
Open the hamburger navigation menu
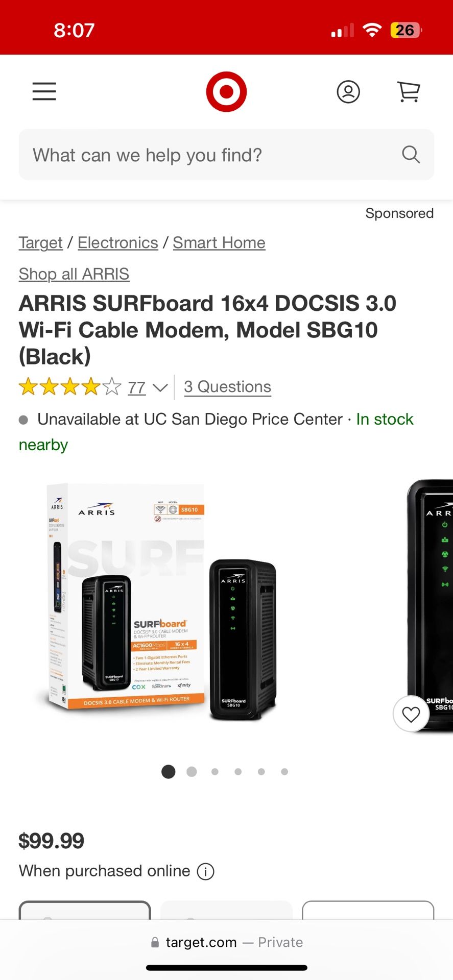point(44,91)
